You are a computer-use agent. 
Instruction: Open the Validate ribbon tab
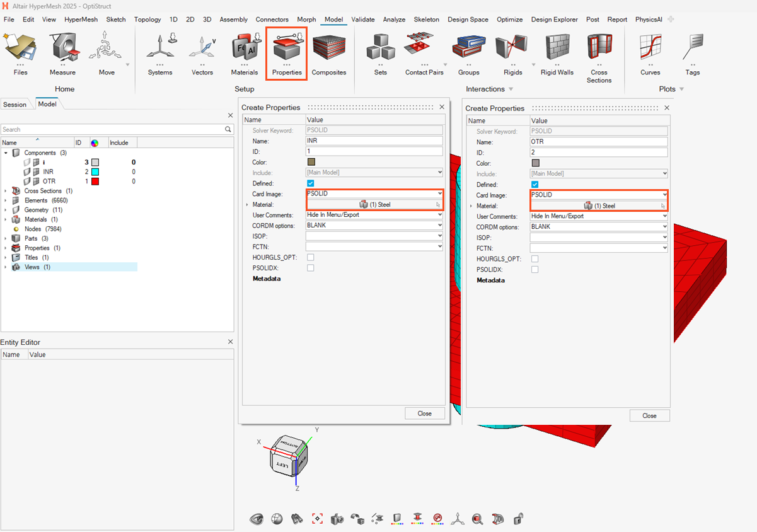[362, 20]
